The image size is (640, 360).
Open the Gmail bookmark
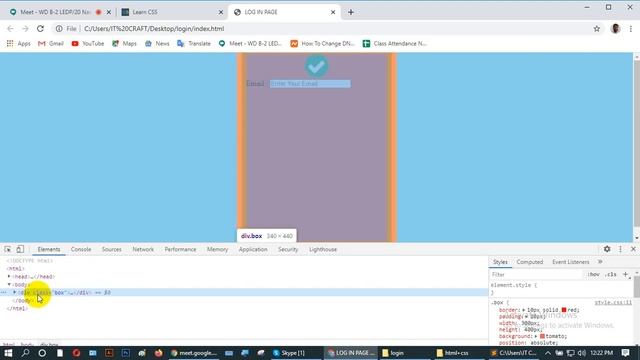[x=51, y=43]
